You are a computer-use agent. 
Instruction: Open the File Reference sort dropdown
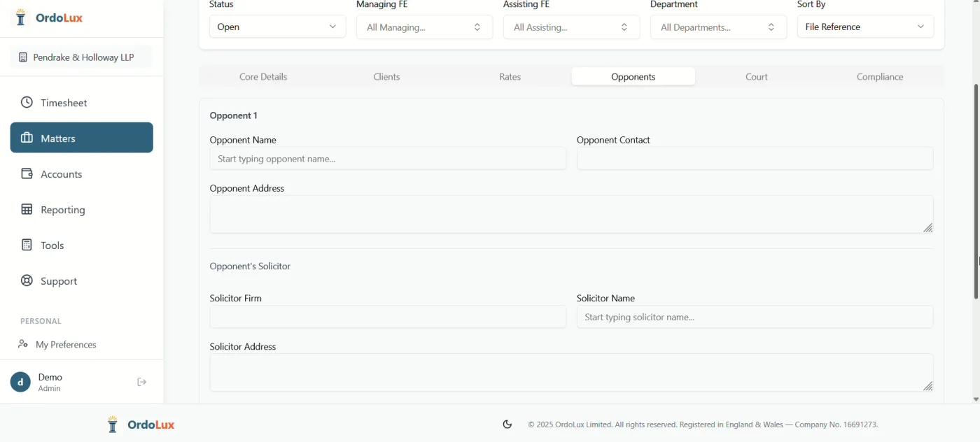(865, 27)
